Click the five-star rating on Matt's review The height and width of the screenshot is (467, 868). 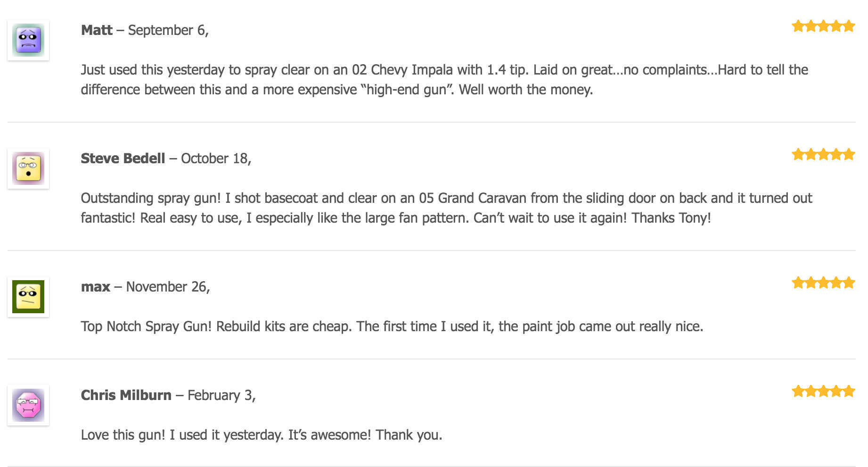pos(823,26)
